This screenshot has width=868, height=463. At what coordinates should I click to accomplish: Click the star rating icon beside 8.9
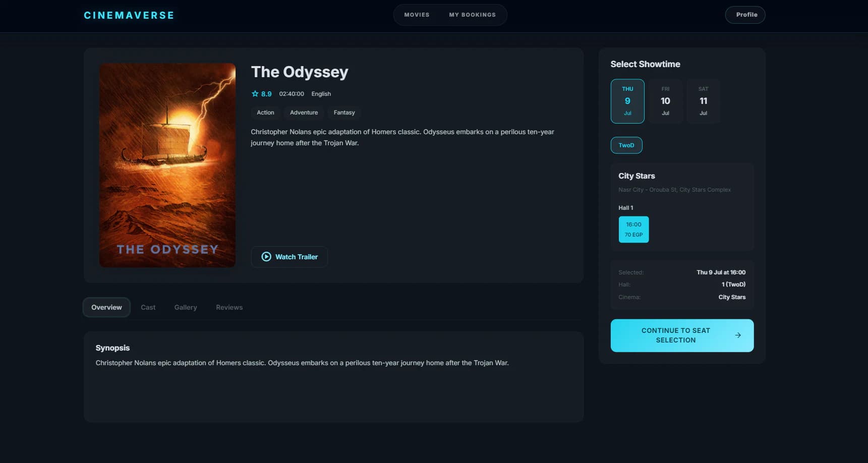click(x=255, y=94)
